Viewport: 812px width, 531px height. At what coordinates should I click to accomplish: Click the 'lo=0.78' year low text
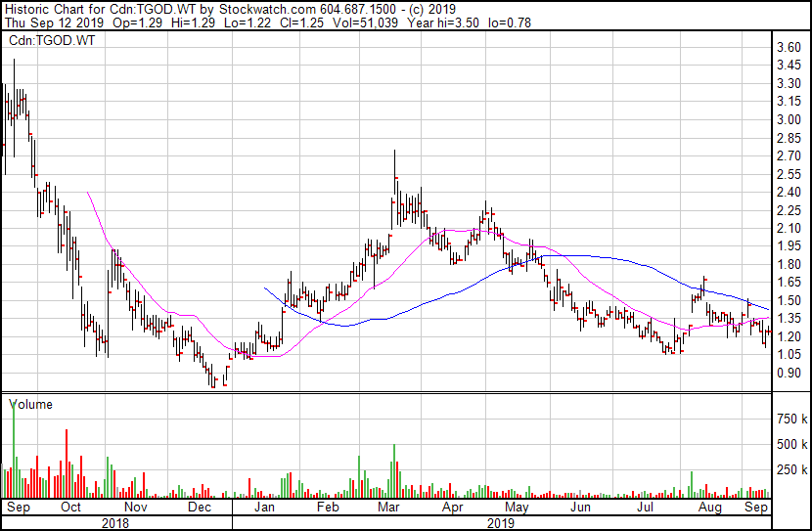click(509, 22)
